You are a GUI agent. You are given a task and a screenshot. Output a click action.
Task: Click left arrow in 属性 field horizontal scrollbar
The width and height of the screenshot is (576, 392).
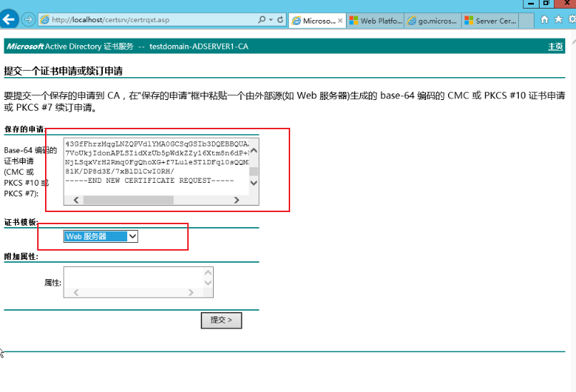(x=76, y=293)
